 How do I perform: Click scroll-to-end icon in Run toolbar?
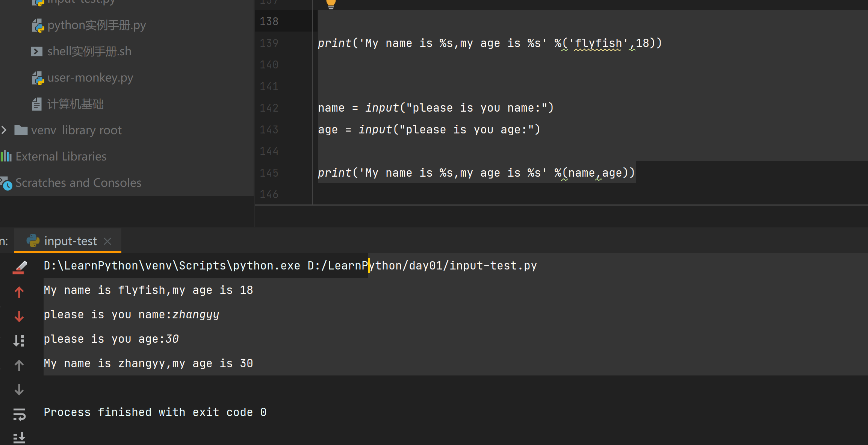coord(19,438)
